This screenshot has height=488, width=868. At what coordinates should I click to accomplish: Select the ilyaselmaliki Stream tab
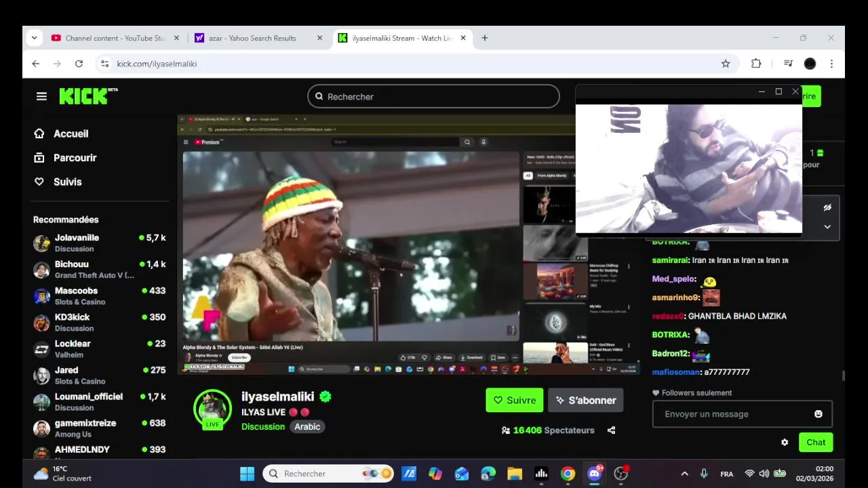pos(401,38)
